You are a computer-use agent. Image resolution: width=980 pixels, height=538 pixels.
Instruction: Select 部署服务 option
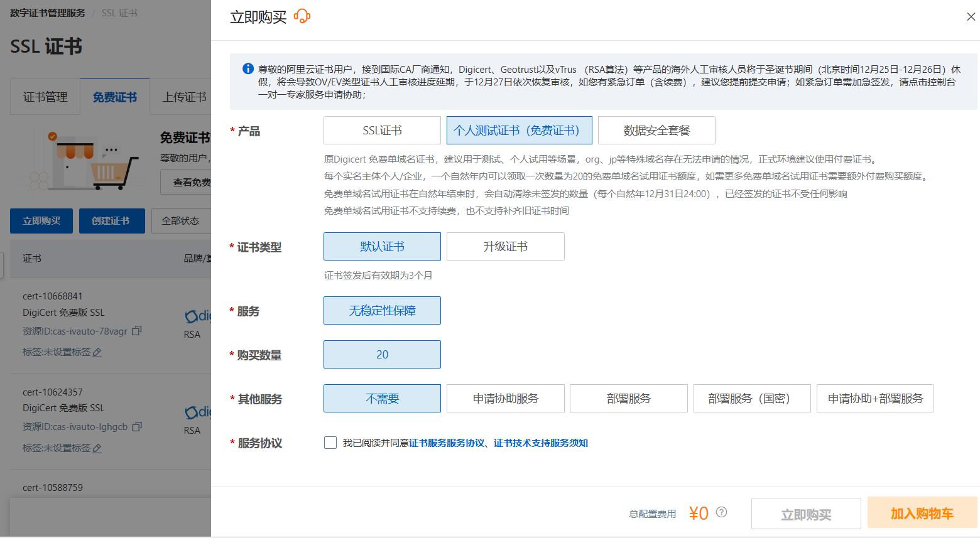(629, 398)
